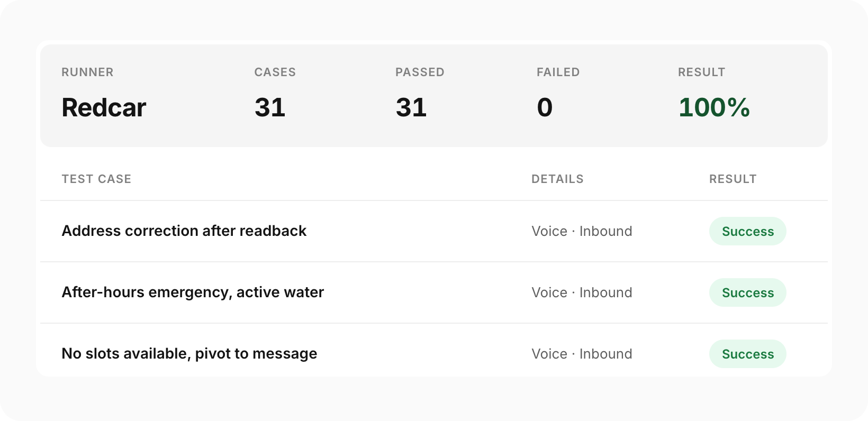Click the FAILED label in summary
Viewport: 868px width, 421px height.
[x=558, y=72]
